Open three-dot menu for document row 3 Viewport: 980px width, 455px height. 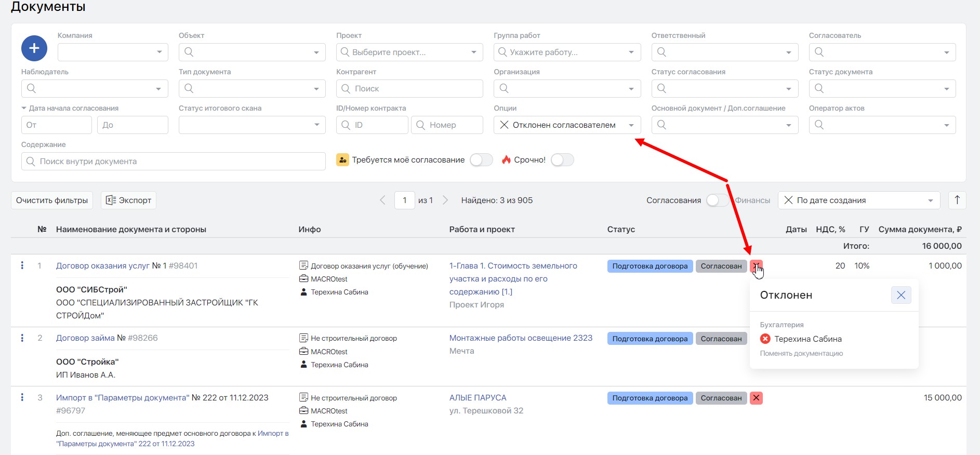pos(22,397)
